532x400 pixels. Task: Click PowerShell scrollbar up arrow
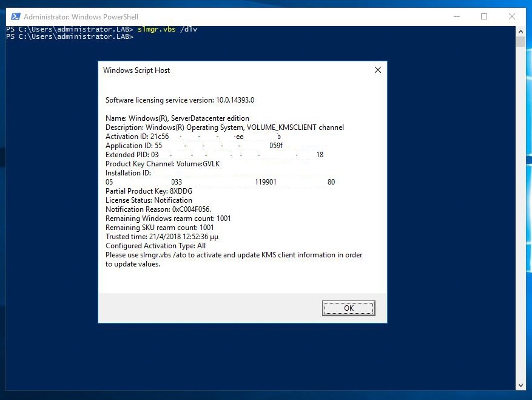click(x=520, y=31)
